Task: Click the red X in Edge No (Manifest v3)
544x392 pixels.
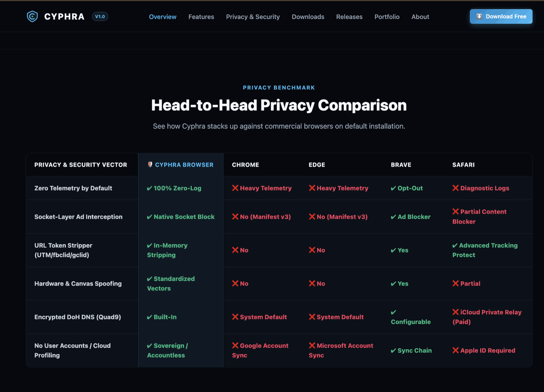Action: [312, 217]
